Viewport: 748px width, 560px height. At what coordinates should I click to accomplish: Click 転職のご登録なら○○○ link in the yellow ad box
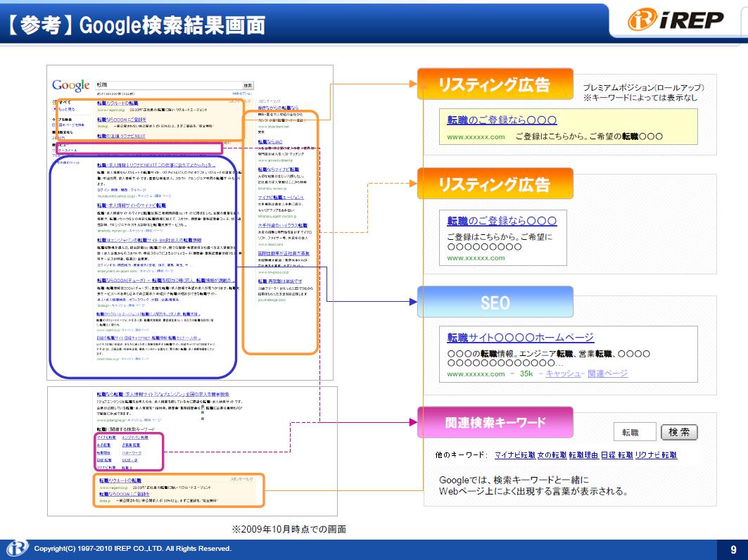(502, 120)
